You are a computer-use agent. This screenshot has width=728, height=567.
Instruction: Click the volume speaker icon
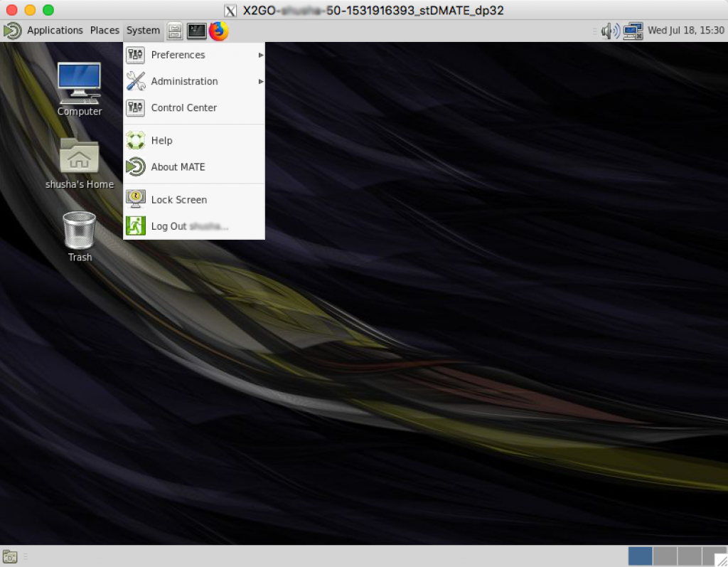[609, 31]
